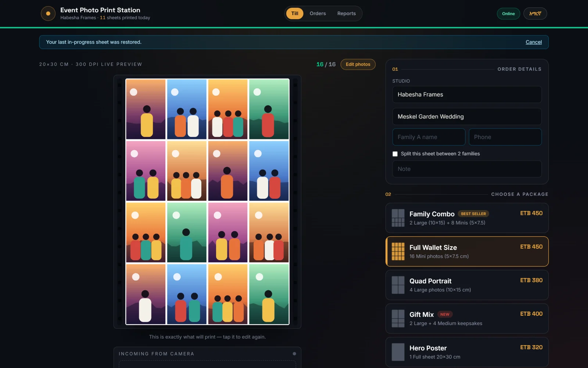Click the 16 / 16 photo counter
This screenshot has height=368, width=588.
tap(326, 64)
